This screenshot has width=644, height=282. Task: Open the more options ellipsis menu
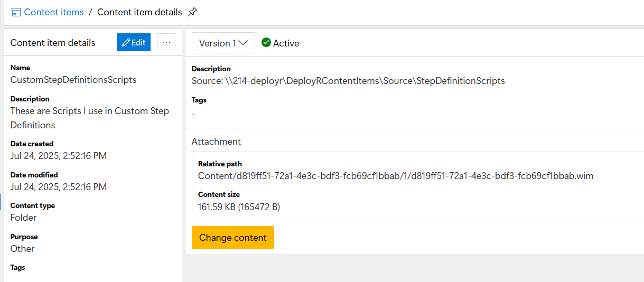coord(166,43)
